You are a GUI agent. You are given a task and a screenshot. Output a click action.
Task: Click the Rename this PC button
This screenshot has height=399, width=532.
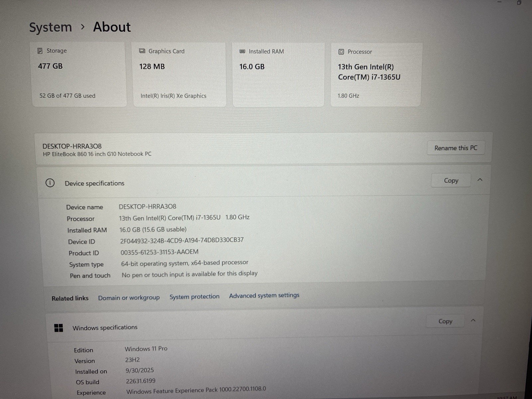coord(456,148)
